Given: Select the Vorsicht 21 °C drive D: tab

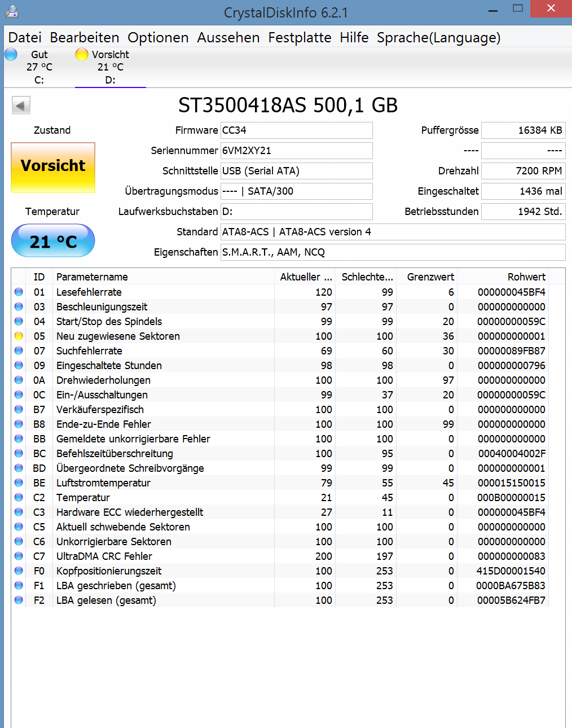Looking at the screenshot, I should click(111, 67).
